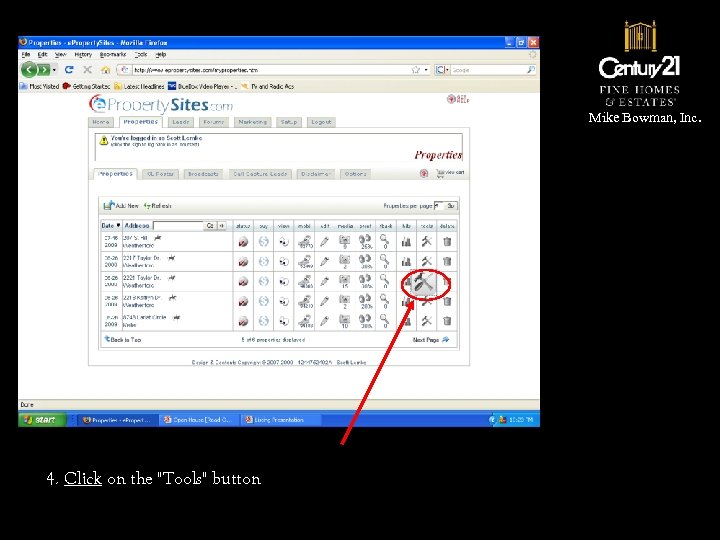Open the search engine selector dropdown

tap(442, 70)
